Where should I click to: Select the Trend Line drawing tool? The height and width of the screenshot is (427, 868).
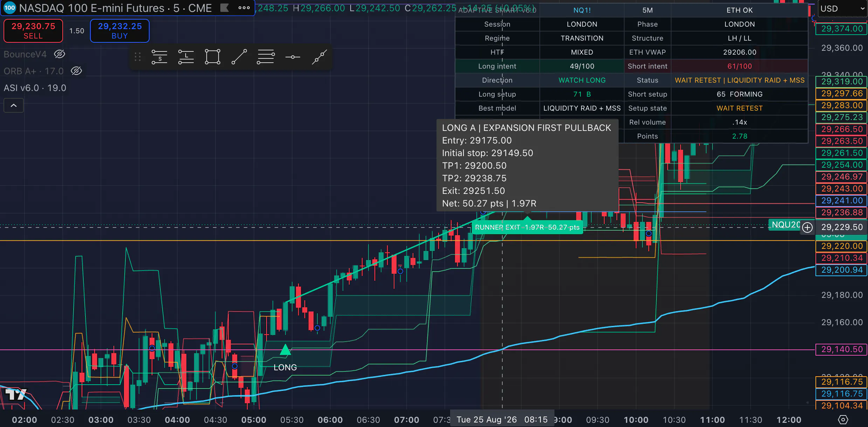tap(239, 57)
